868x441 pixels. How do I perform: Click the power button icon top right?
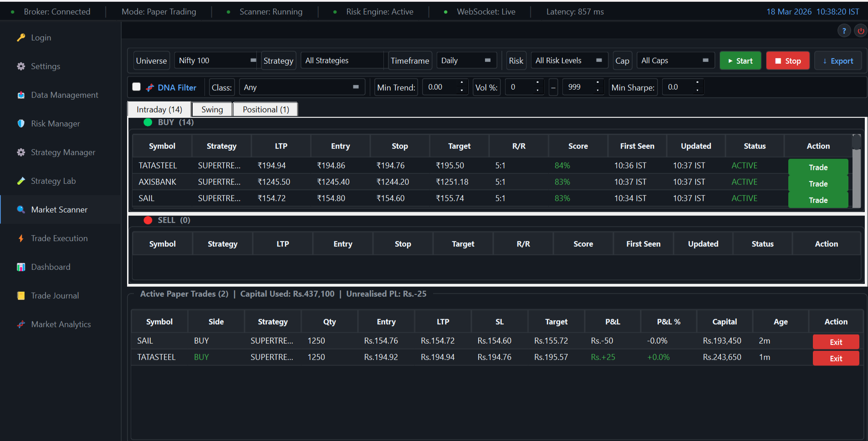[x=861, y=30]
